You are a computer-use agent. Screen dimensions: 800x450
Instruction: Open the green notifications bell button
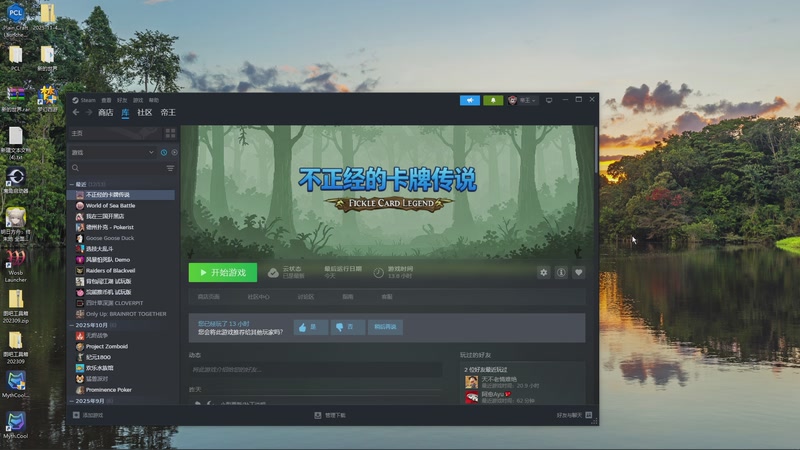(x=493, y=101)
